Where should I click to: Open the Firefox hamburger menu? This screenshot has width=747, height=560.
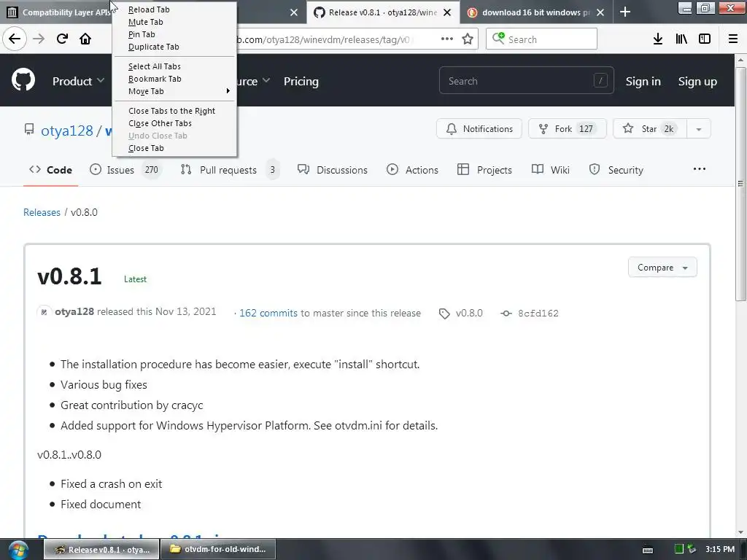[x=733, y=39]
